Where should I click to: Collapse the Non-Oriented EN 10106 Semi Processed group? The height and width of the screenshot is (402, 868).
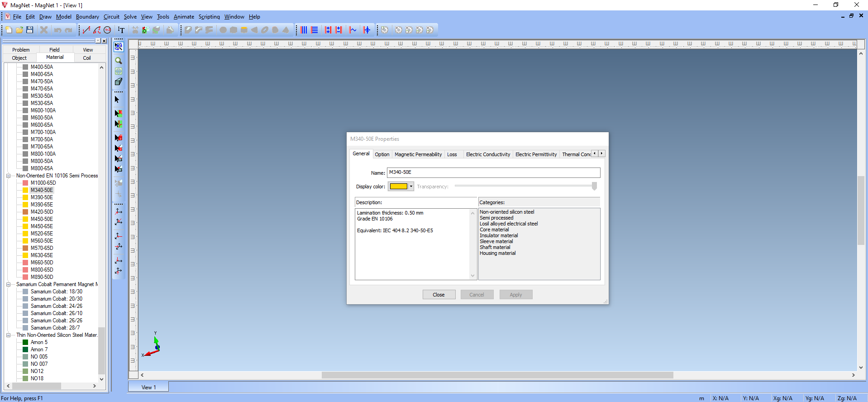[x=8, y=176]
